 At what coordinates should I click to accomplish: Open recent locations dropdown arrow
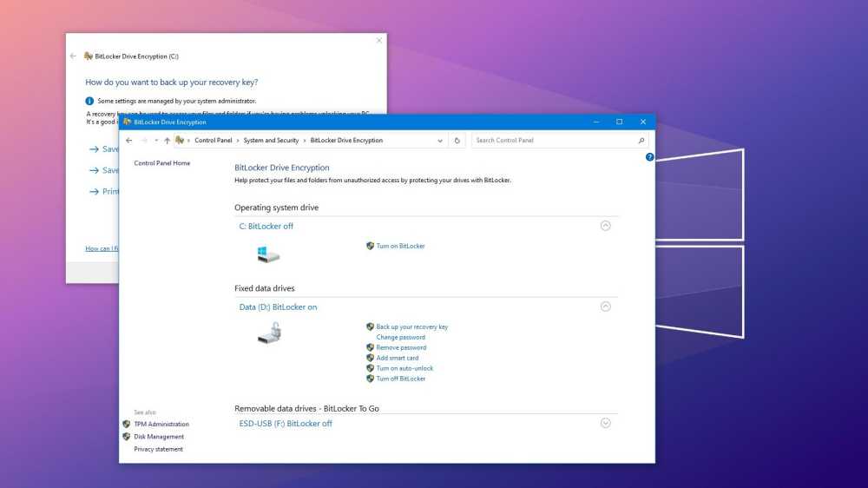(x=155, y=141)
